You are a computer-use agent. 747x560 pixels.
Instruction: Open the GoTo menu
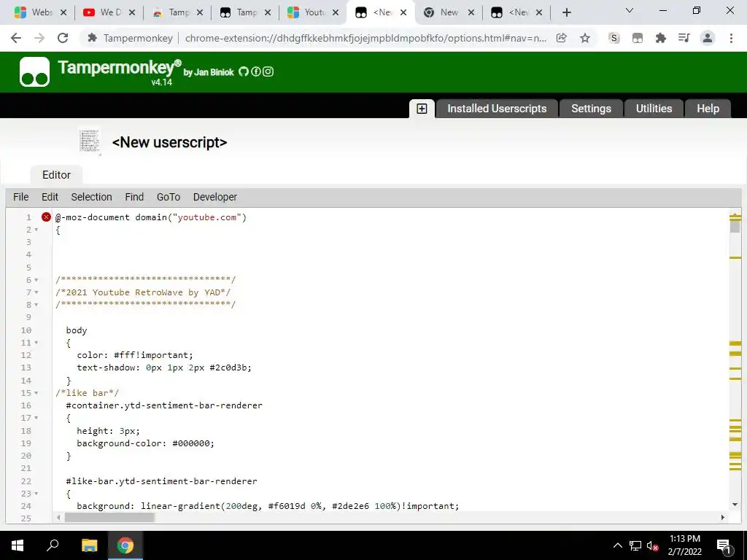[169, 197]
